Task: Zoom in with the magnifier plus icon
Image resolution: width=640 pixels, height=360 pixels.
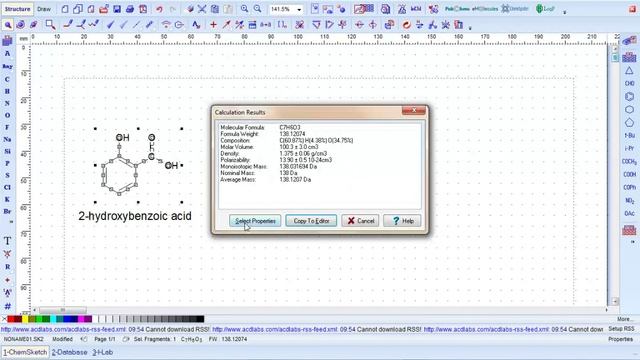Action: coord(244,9)
